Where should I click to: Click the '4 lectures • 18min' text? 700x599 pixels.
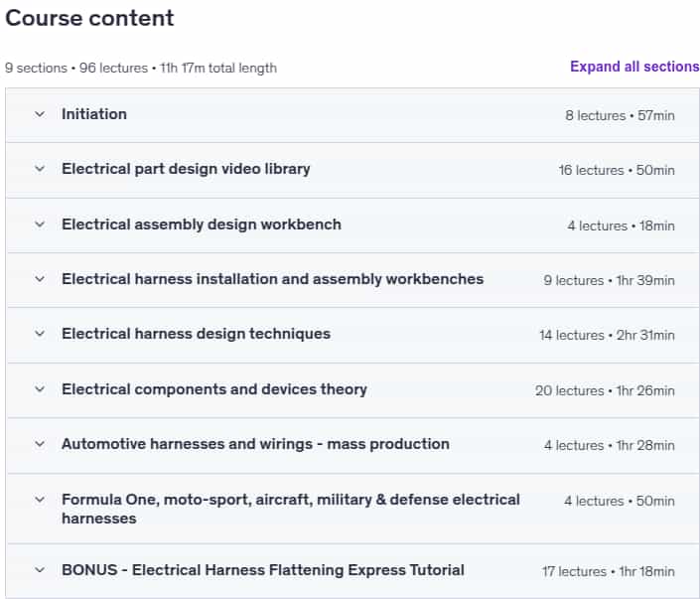tap(621, 226)
